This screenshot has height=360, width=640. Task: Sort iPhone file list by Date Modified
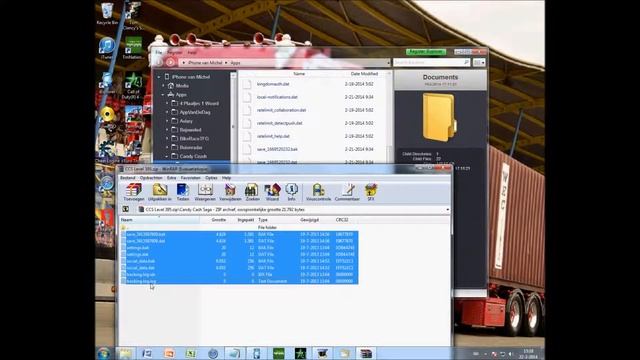(x=364, y=74)
